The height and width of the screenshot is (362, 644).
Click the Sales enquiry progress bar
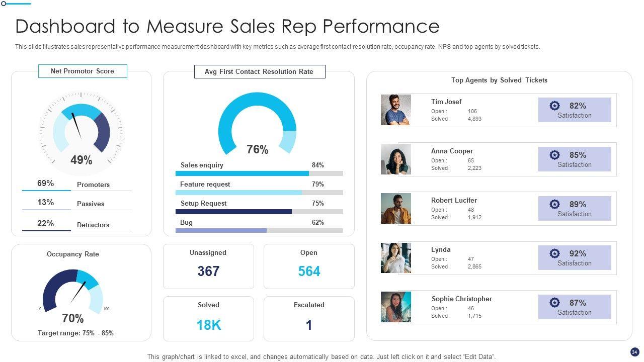(259, 173)
